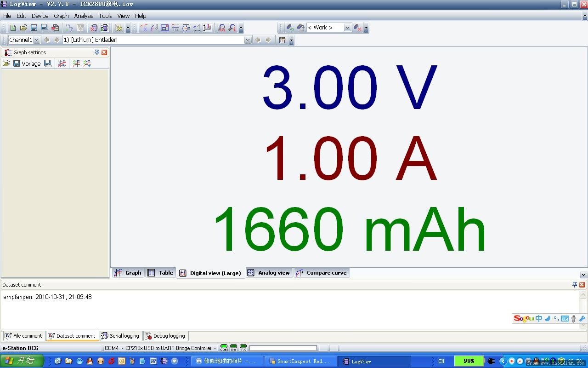This screenshot has height=368, width=588.
Task: Click in the dataset comment text area
Action: tap(289, 310)
